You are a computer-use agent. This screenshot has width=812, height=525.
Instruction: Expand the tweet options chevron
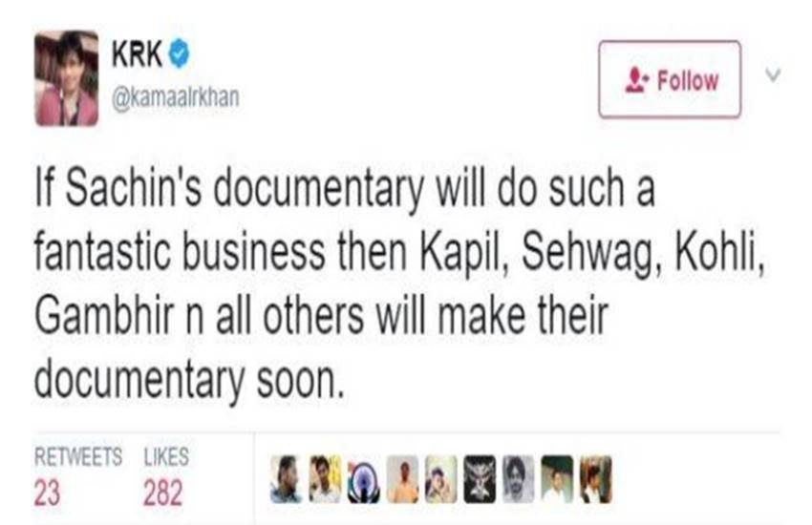(774, 74)
